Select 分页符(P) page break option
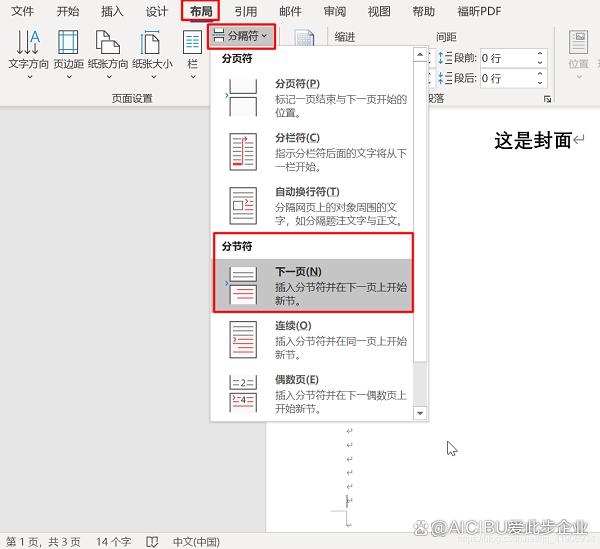The height and width of the screenshot is (549, 600). coord(313,98)
